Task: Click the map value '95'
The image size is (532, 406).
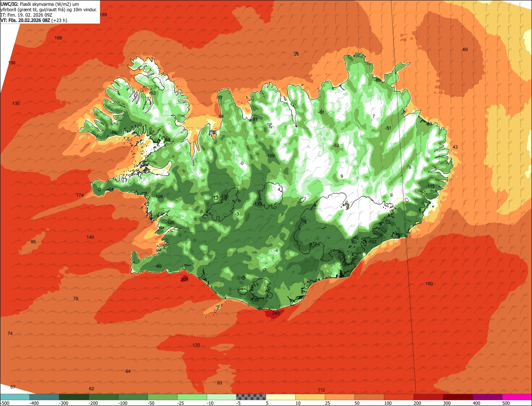Action: (x=33, y=242)
